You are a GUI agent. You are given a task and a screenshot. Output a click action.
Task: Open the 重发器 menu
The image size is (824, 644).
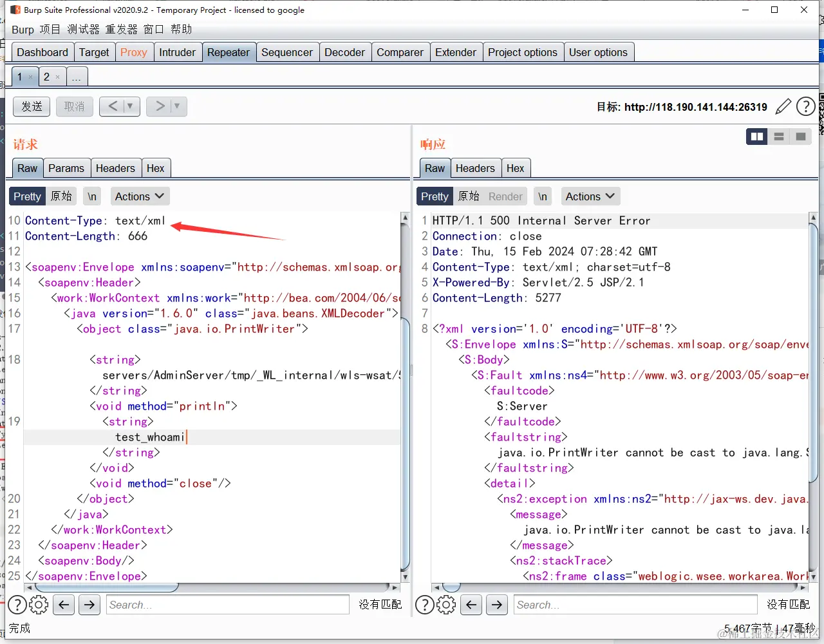[122, 30]
